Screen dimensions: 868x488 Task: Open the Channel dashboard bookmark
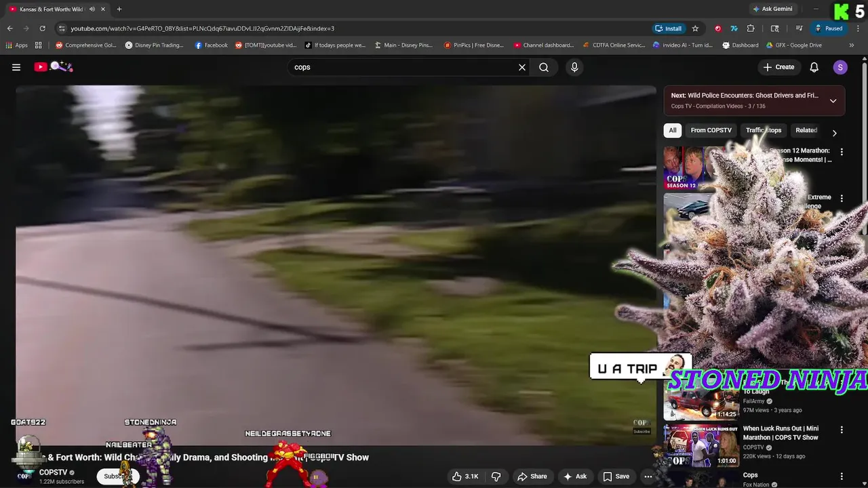(543, 45)
